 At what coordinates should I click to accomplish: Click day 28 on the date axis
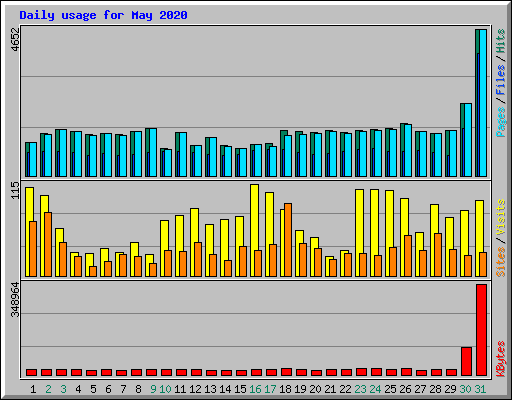click(x=435, y=389)
